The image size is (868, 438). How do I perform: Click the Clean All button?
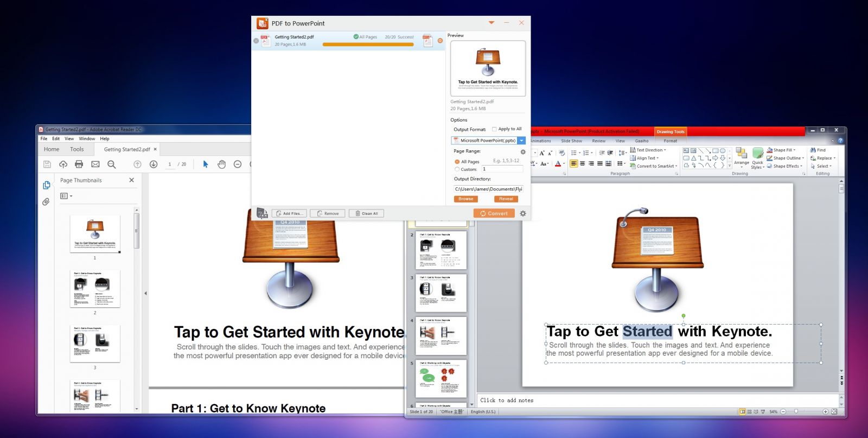tap(366, 213)
